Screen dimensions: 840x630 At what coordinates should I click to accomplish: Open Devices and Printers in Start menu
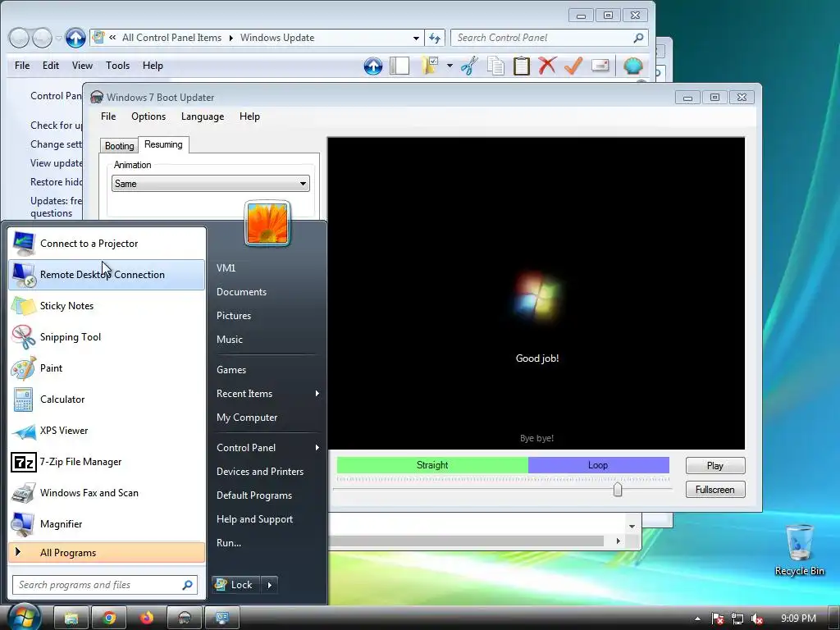[x=260, y=472]
